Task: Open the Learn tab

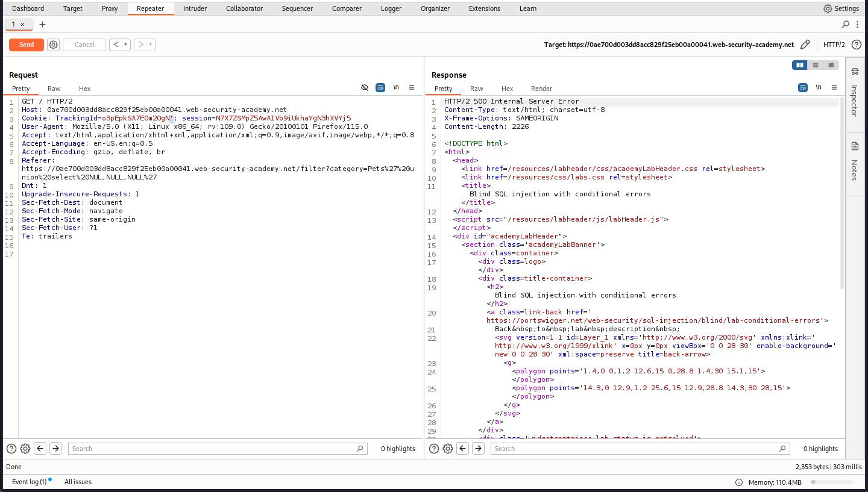Action: (528, 8)
